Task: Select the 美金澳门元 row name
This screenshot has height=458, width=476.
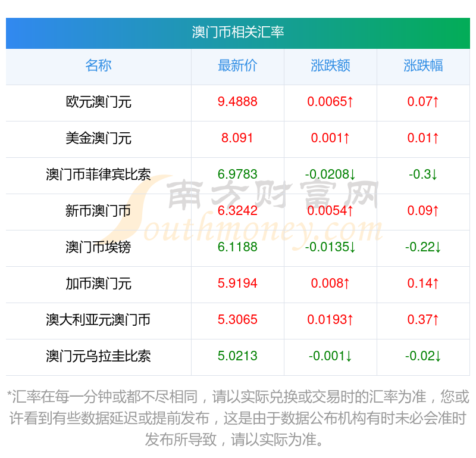Action: [98, 138]
